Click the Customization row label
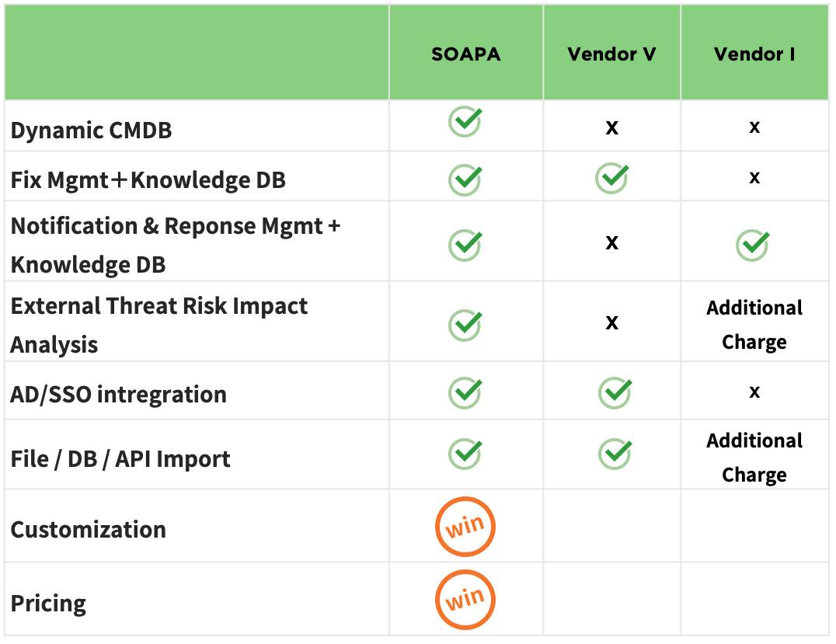 pyautogui.click(x=88, y=530)
